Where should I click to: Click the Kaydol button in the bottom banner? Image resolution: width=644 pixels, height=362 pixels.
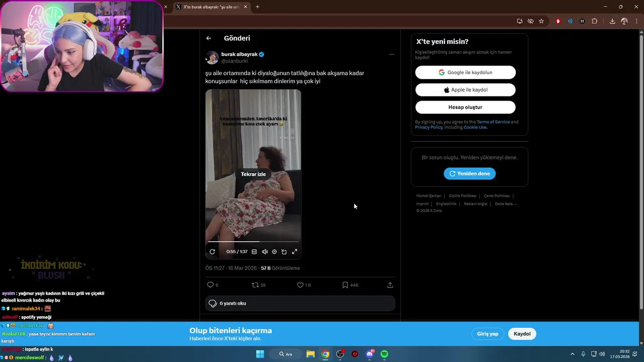click(x=522, y=334)
